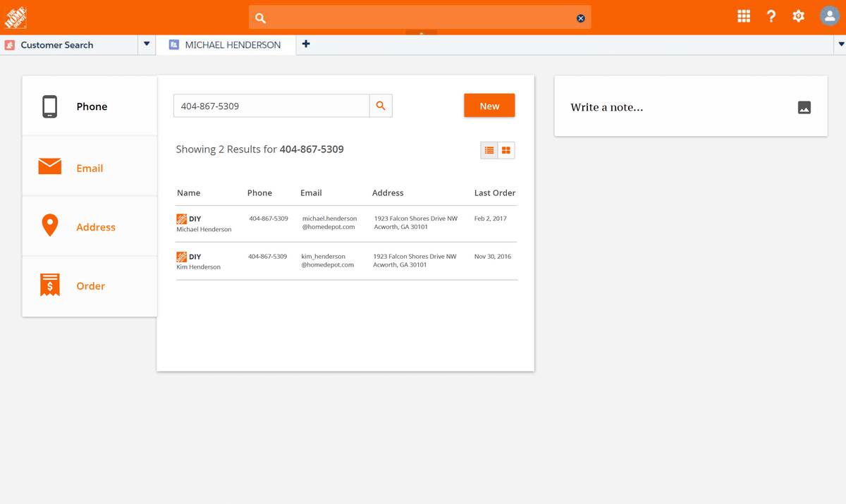Image resolution: width=846 pixels, height=504 pixels.
Task: Click the Home Depot logo
Action: pos(16,16)
